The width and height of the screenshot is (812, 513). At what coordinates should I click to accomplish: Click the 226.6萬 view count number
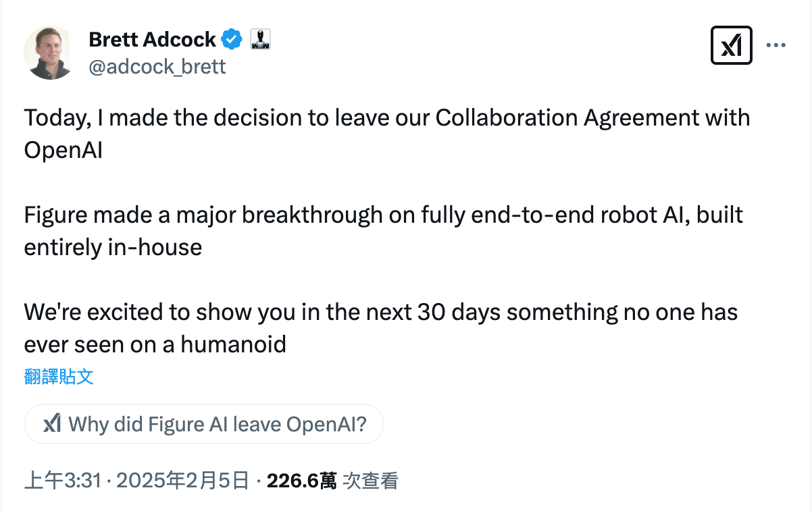(x=302, y=481)
